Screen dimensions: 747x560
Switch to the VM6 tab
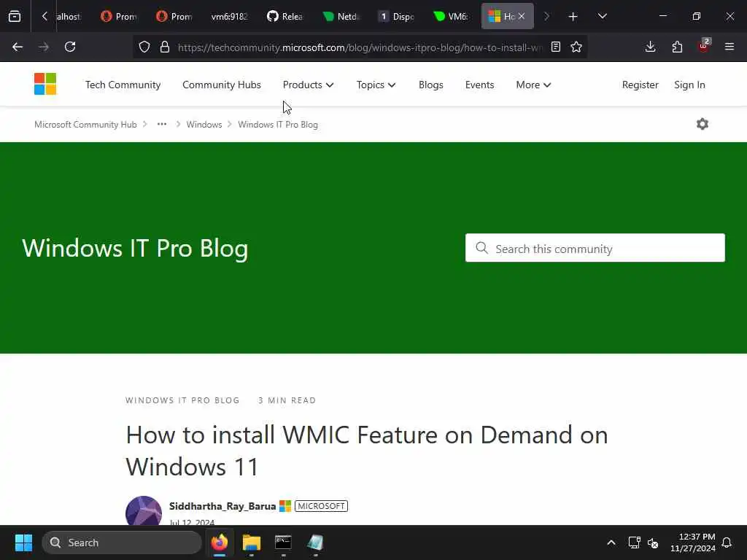pos(451,16)
